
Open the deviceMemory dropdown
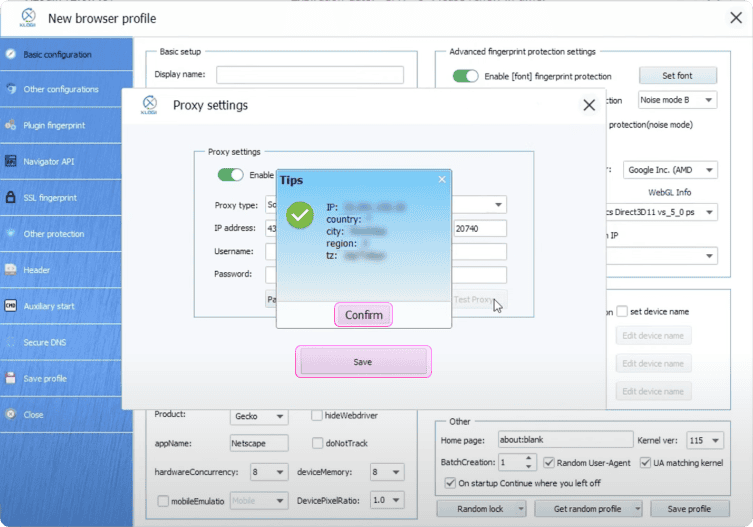click(x=387, y=472)
